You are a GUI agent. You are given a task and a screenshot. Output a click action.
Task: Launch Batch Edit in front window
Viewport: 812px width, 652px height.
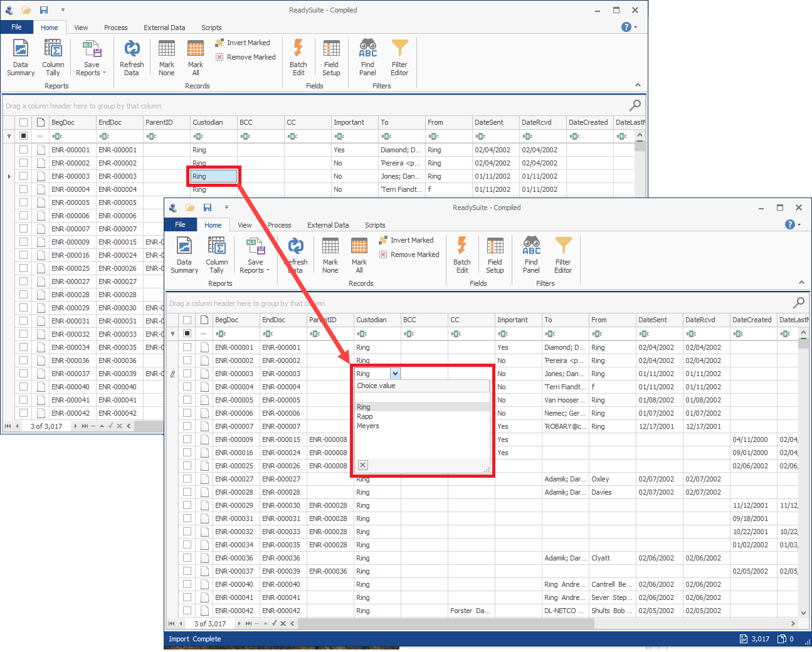click(462, 255)
